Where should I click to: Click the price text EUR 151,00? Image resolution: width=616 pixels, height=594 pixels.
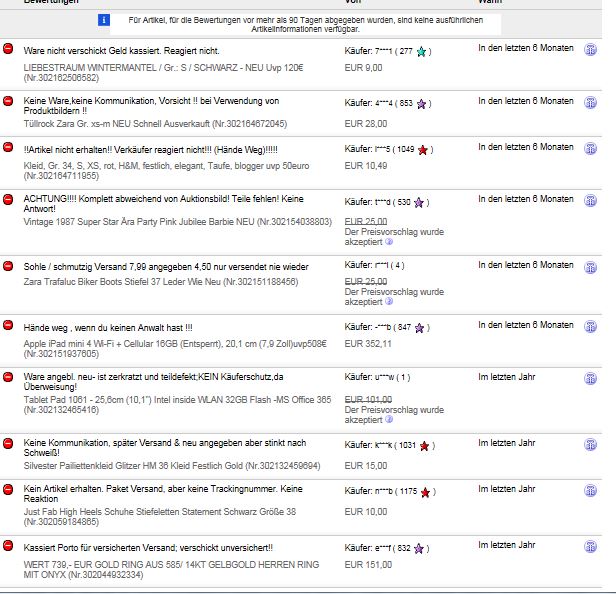[x=368, y=565]
